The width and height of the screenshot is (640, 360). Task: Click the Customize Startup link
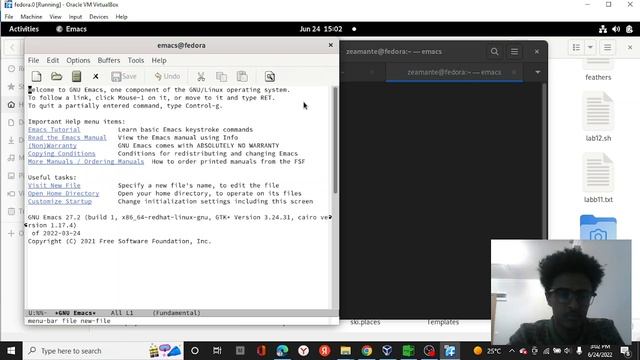(60, 201)
